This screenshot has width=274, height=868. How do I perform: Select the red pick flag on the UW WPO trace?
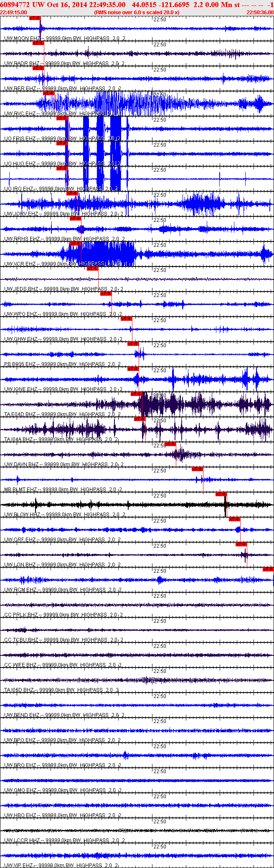106,294
